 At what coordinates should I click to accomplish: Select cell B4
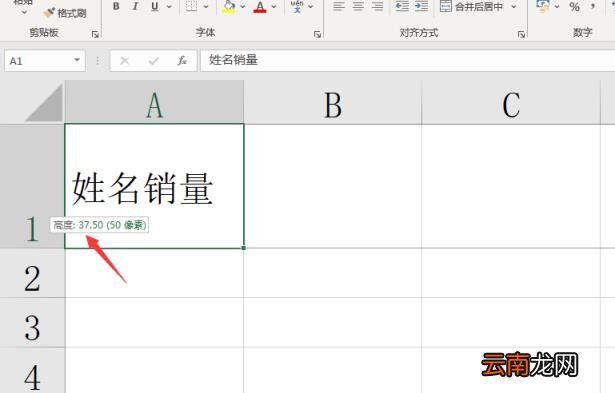pyautogui.click(x=333, y=371)
